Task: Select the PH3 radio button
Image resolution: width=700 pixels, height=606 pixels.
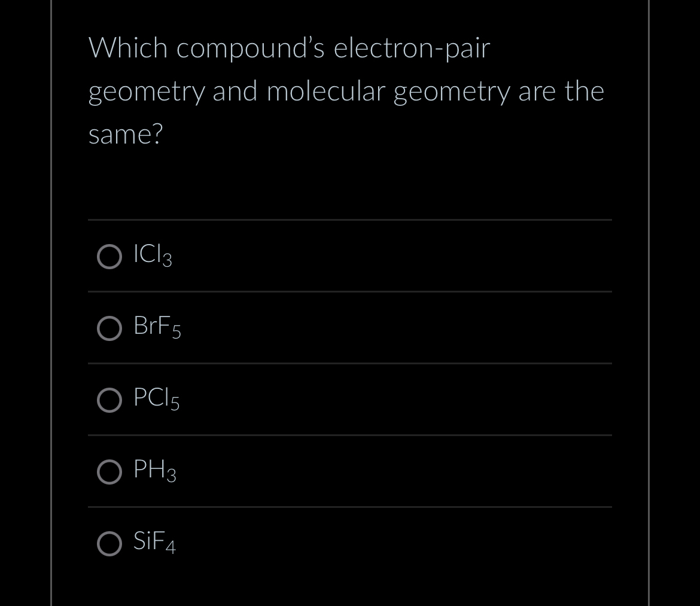Action: click(x=109, y=472)
